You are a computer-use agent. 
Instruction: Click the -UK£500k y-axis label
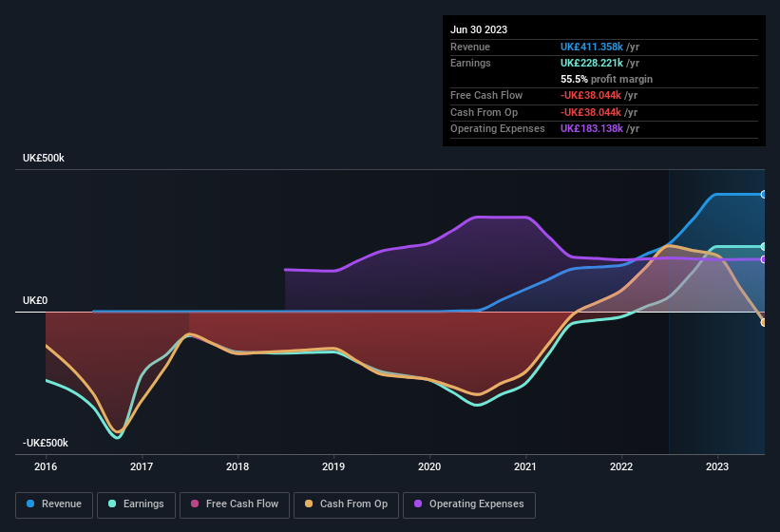46,443
